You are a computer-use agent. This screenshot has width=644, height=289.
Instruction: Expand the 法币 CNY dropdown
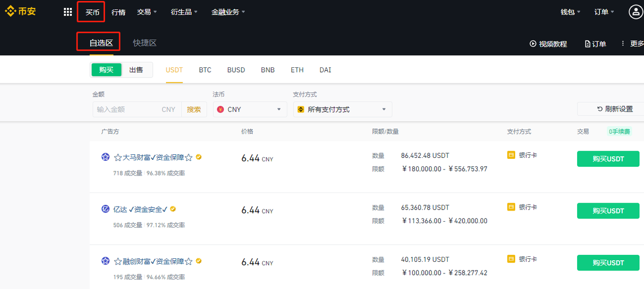pyautogui.click(x=250, y=109)
